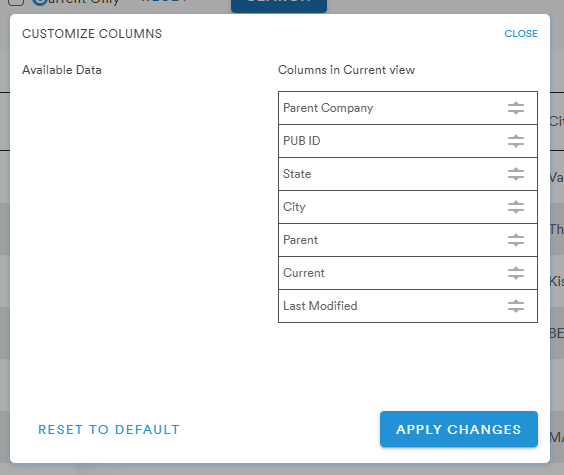
Task: Close the Customize Columns dialog
Action: [x=521, y=33]
